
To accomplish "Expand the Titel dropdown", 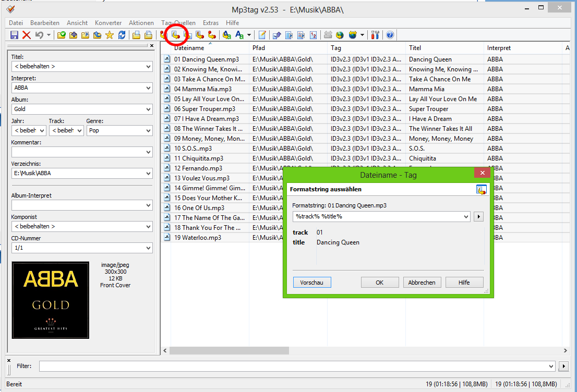I will click(148, 67).
